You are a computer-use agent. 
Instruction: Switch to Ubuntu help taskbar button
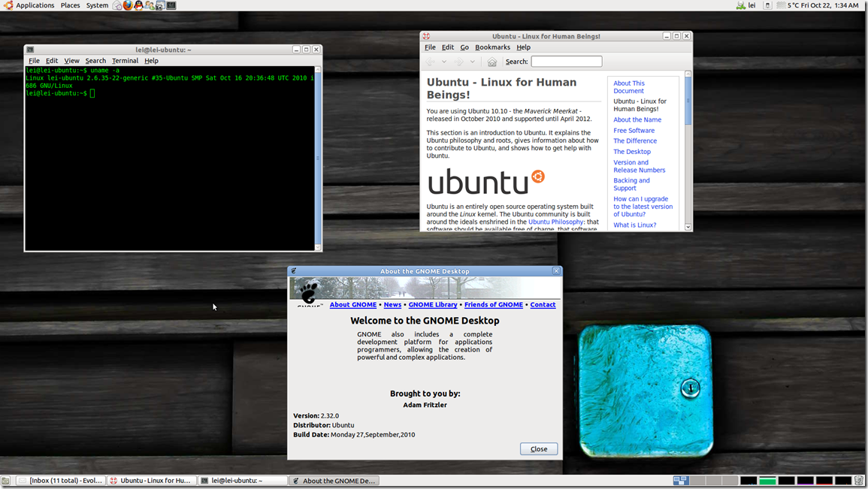(151, 481)
